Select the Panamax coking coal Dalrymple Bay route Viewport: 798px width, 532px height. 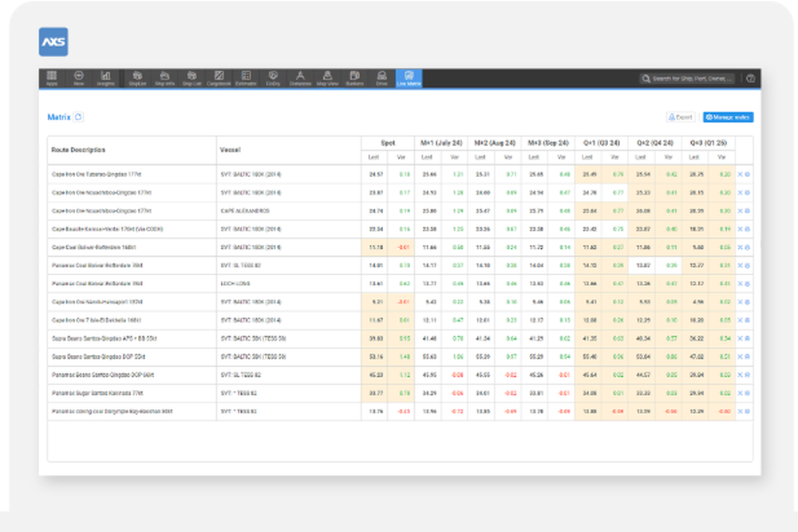(112, 412)
